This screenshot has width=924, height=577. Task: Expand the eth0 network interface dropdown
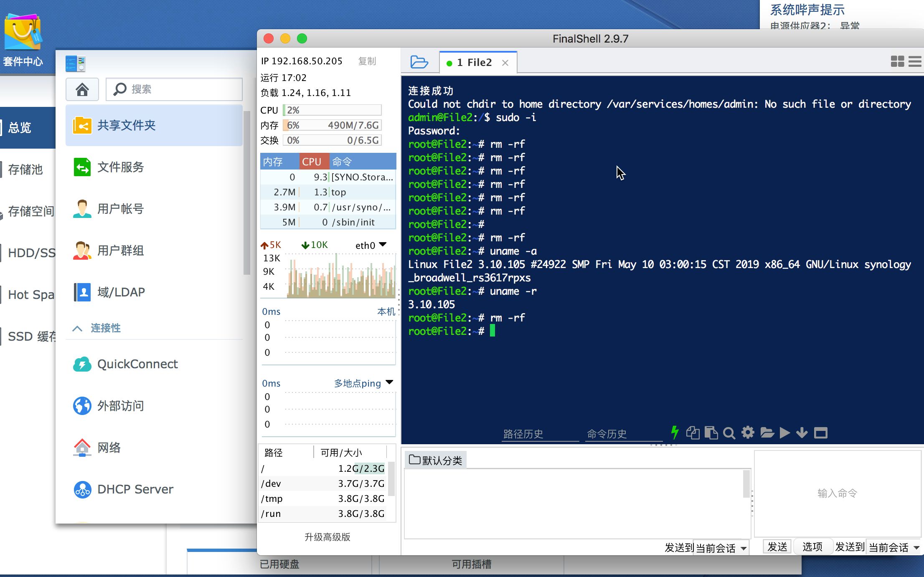pyautogui.click(x=384, y=244)
